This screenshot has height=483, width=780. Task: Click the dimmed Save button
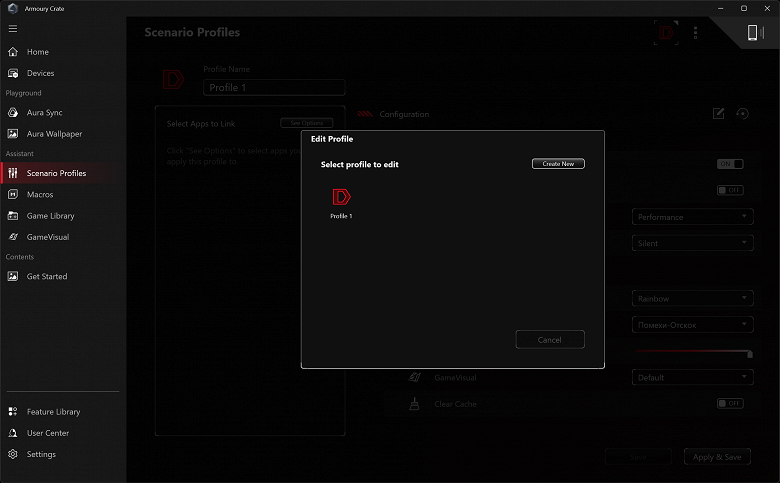[638, 457]
